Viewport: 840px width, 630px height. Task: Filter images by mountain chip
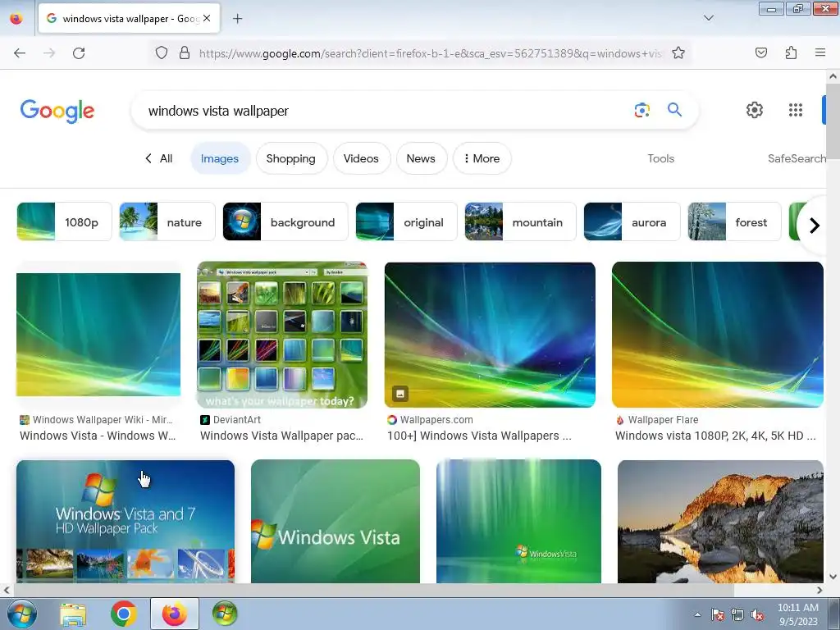coord(520,221)
